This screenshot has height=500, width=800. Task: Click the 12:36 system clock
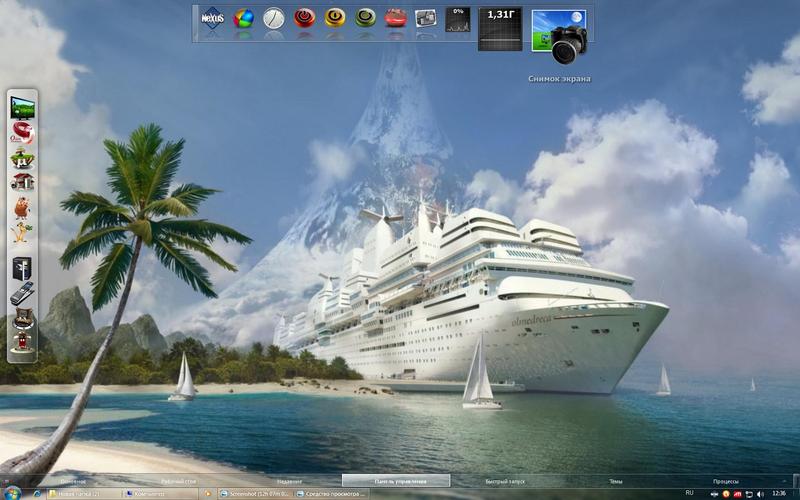[778, 493]
